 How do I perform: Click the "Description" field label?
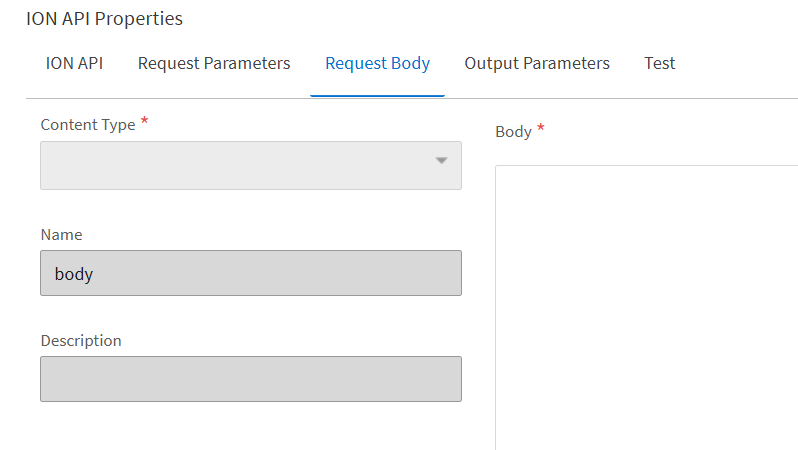point(81,341)
